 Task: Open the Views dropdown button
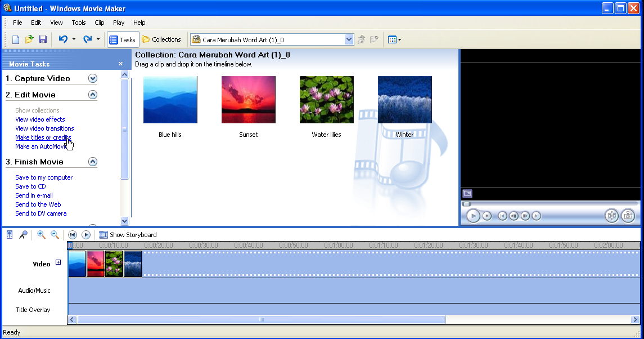[394, 39]
